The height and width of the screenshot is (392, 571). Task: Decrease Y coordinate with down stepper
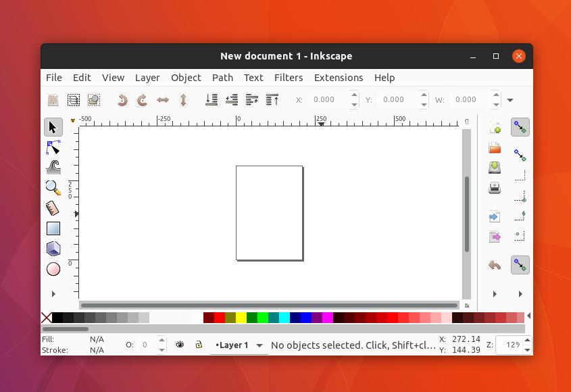pos(424,105)
